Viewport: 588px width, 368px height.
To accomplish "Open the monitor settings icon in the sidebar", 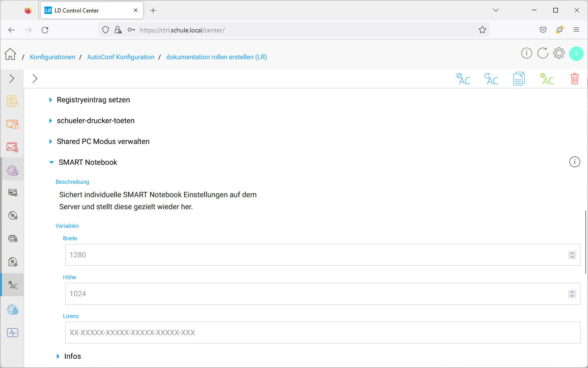I will pyautogui.click(x=13, y=193).
